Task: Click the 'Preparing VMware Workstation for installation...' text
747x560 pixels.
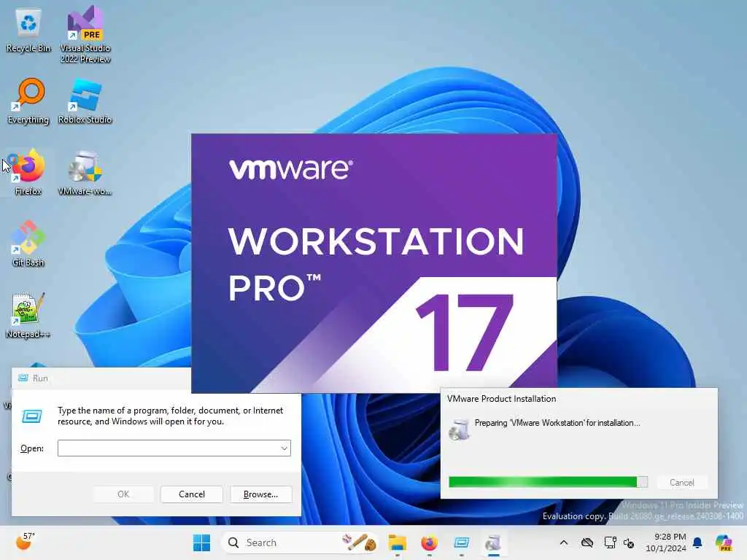Action: click(557, 423)
